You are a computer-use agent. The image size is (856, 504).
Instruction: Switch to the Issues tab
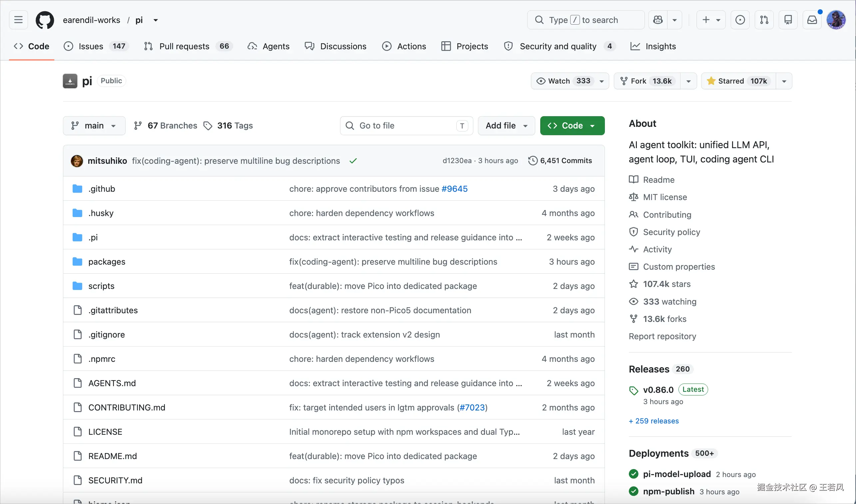96,46
